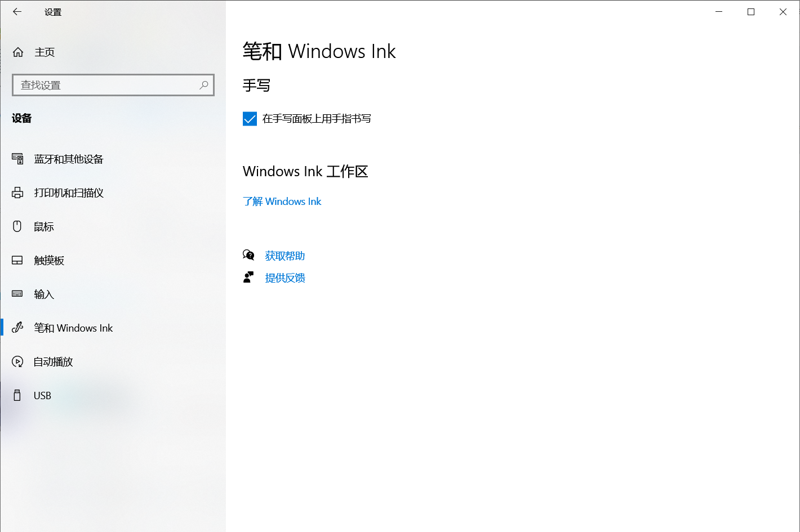This screenshot has width=800, height=532.
Task: Click the Windows Ink 工作区 heading
Action: 305,171
